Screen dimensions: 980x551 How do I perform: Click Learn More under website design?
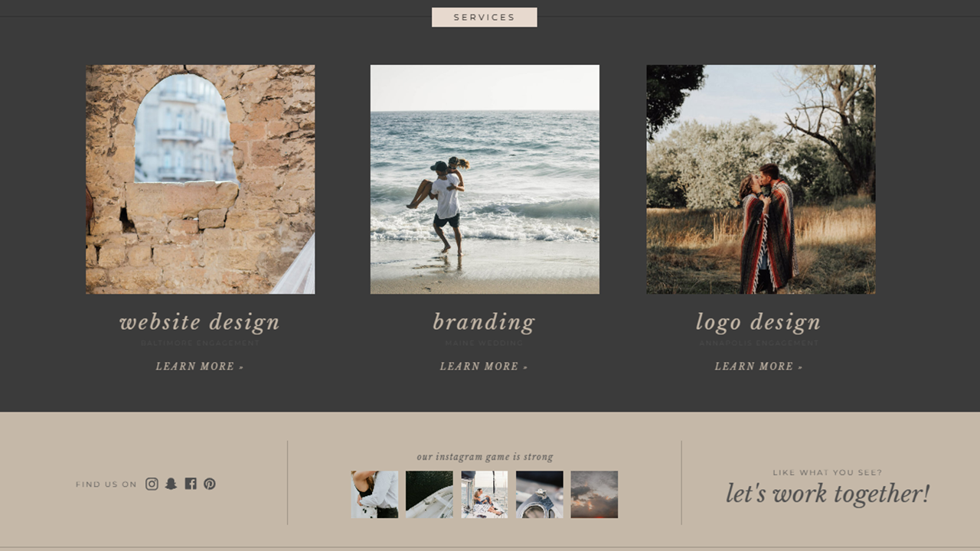coord(200,367)
